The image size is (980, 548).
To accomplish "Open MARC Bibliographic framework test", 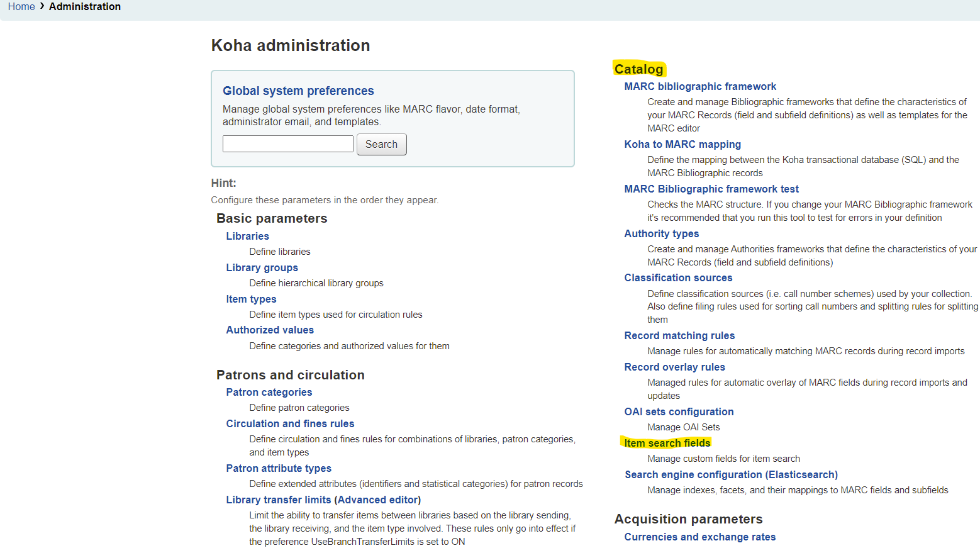I will [x=711, y=189].
